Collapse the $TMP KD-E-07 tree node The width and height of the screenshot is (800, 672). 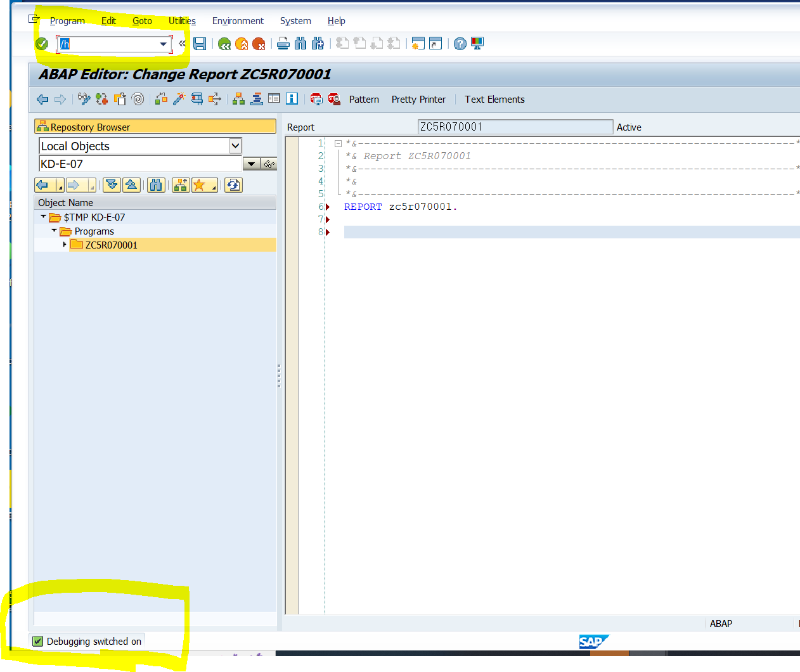[43, 217]
